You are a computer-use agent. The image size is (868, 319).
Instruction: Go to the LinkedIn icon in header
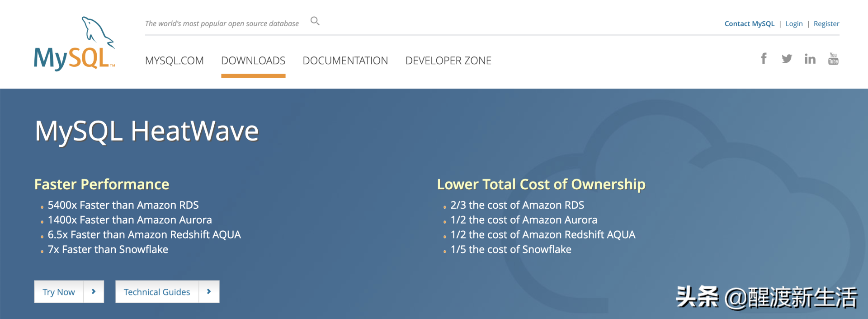point(810,59)
